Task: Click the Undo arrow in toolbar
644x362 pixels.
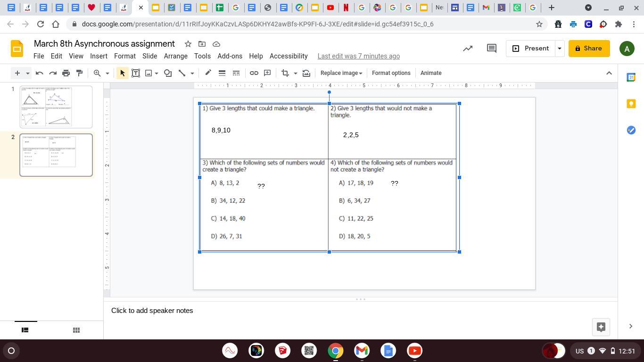Action: pyautogui.click(x=40, y=73)
